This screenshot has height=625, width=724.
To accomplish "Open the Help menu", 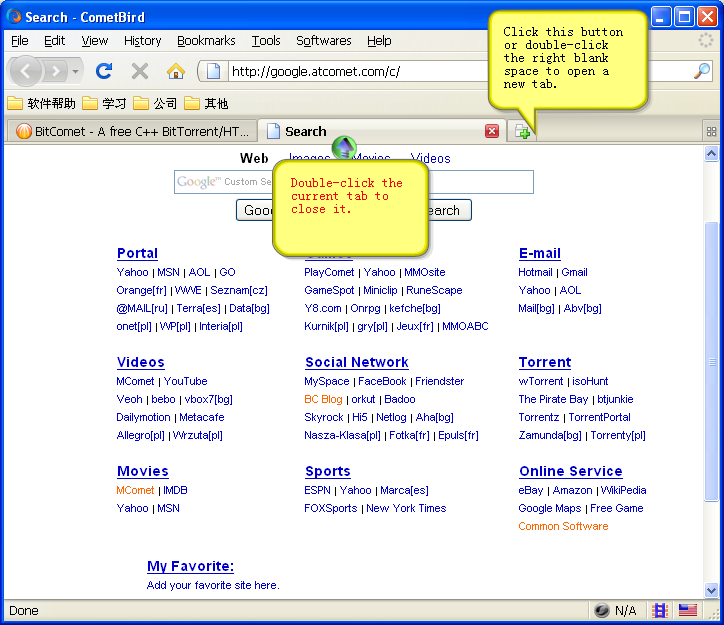I will click(x=379, y=41).
